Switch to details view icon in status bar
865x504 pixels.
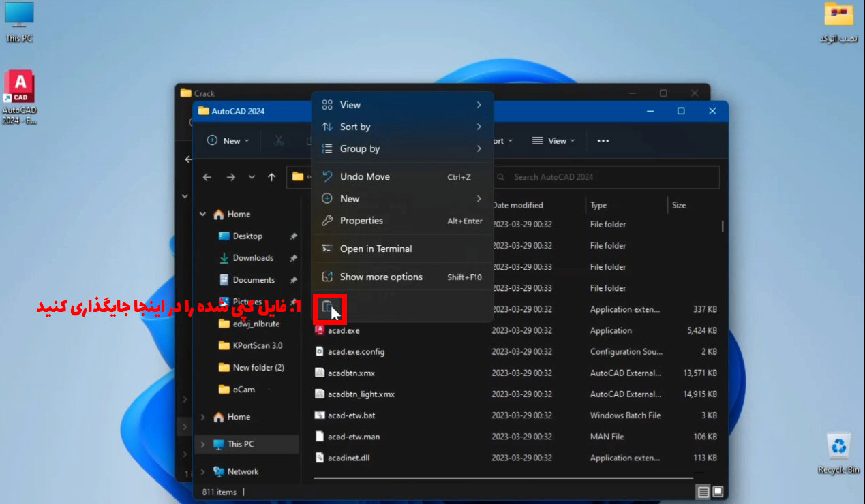(x=703, y=492)
